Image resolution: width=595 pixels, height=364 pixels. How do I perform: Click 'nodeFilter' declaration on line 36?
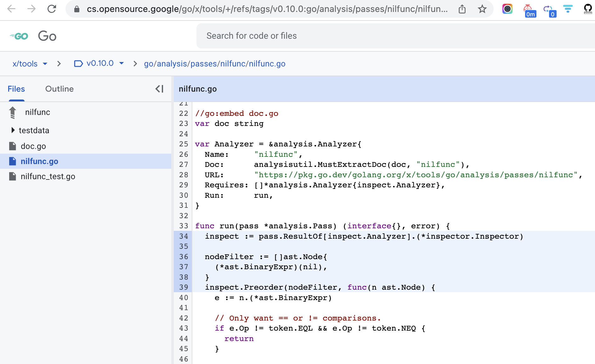(x=229, y=257)
